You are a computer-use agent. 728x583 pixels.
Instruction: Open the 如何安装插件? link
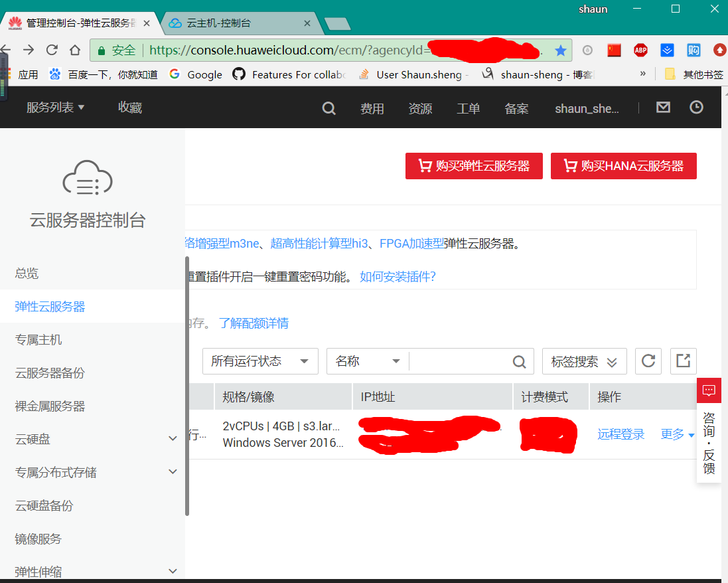pos(398,277)
